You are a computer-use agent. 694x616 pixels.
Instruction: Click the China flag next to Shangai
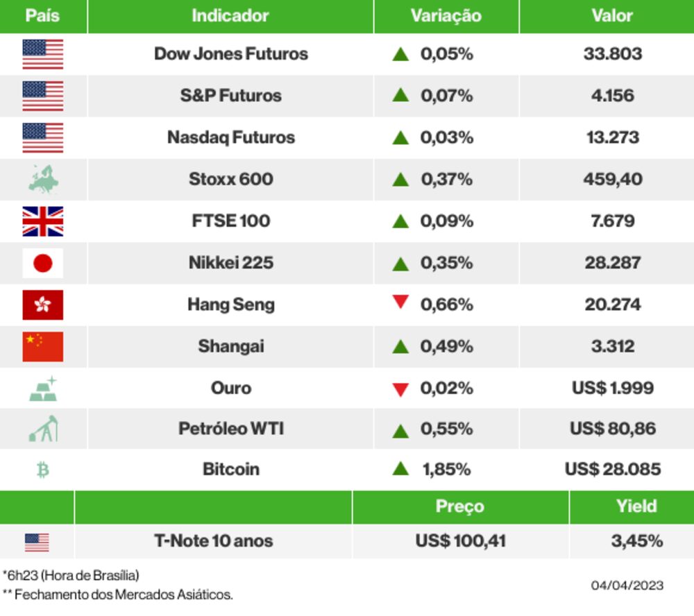coord(42,346)
